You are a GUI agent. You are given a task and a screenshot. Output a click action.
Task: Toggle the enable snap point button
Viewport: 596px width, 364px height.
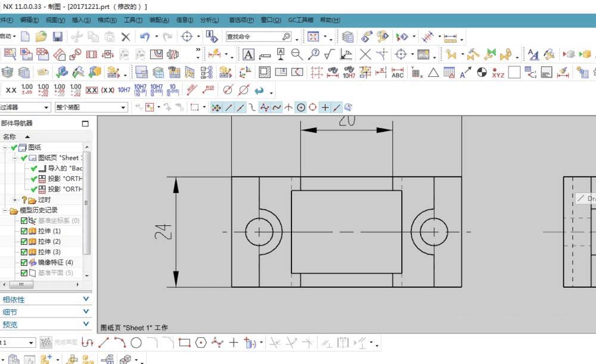(x=216, y=107)
